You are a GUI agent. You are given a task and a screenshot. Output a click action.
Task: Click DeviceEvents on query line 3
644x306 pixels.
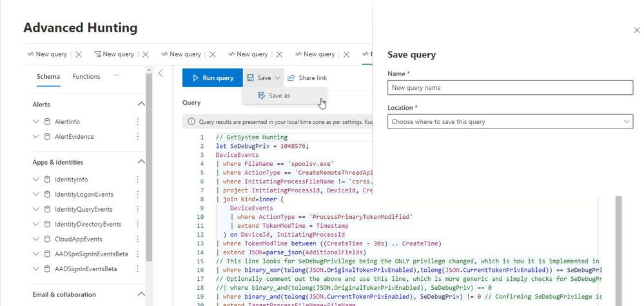pos(237,155)
